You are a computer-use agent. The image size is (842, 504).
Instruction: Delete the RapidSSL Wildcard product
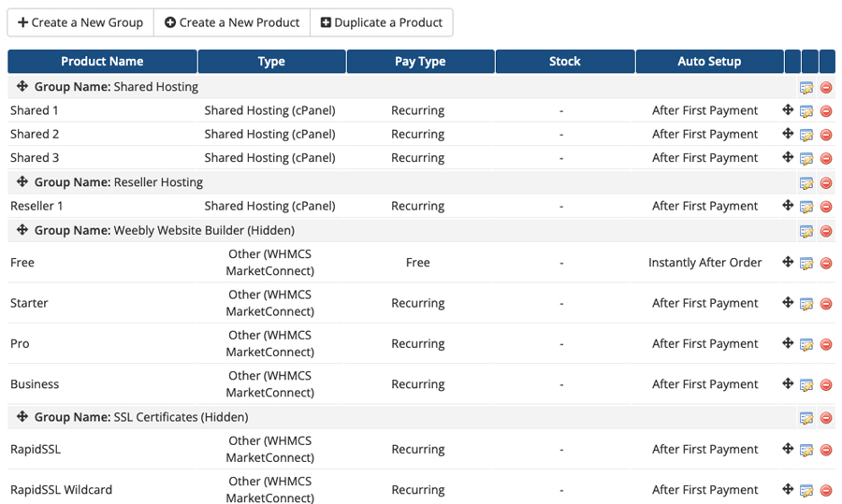(x=826, y=491)
